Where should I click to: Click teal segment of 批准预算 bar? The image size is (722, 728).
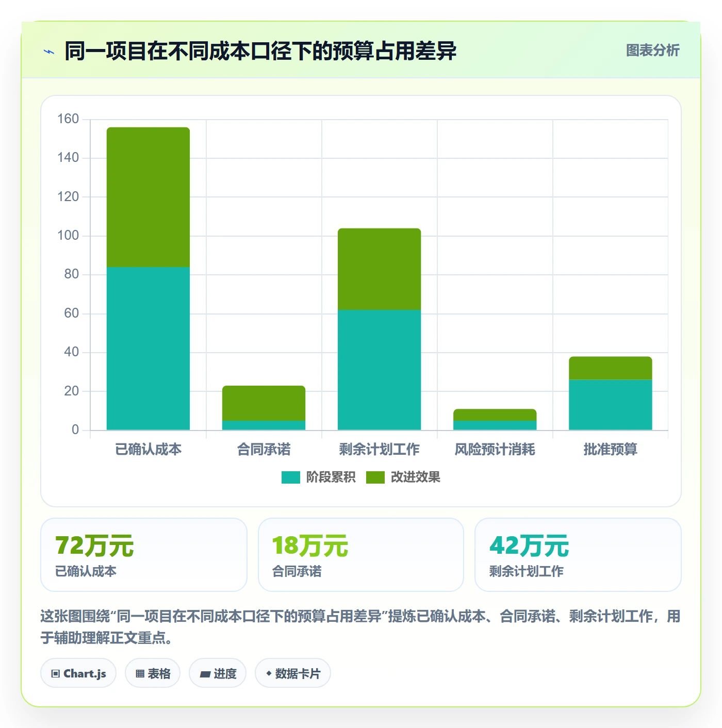click(x=610, y=405)
